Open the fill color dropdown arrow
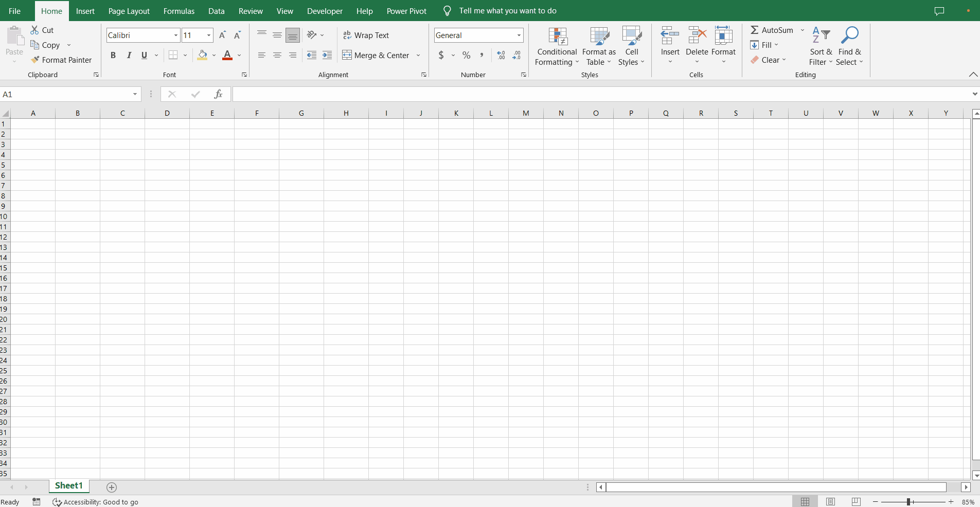The height and width of the screenshot is (507, 980). [213, 56]
